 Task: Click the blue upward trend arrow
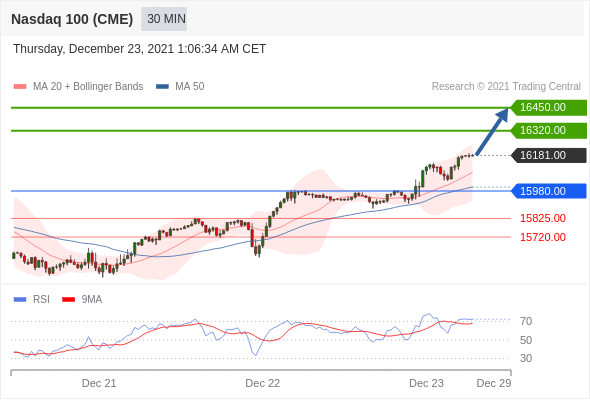pyautogui.click(x=492, y=132)
